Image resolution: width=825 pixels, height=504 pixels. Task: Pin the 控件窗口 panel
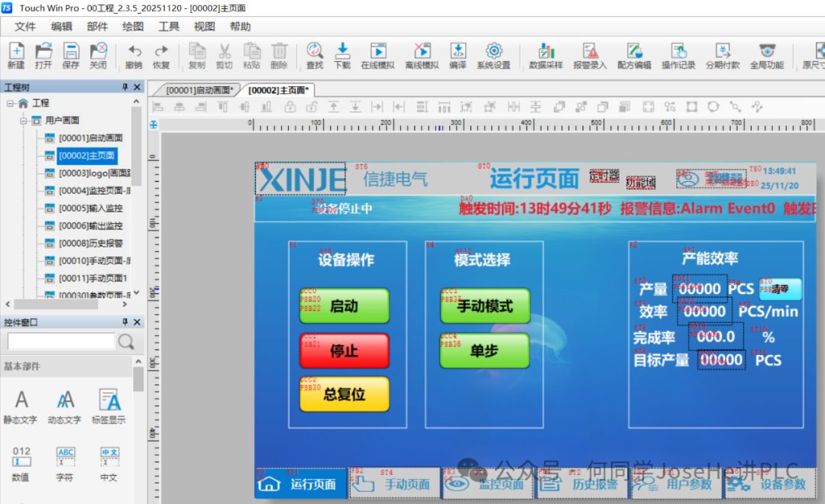pos(125,322)
